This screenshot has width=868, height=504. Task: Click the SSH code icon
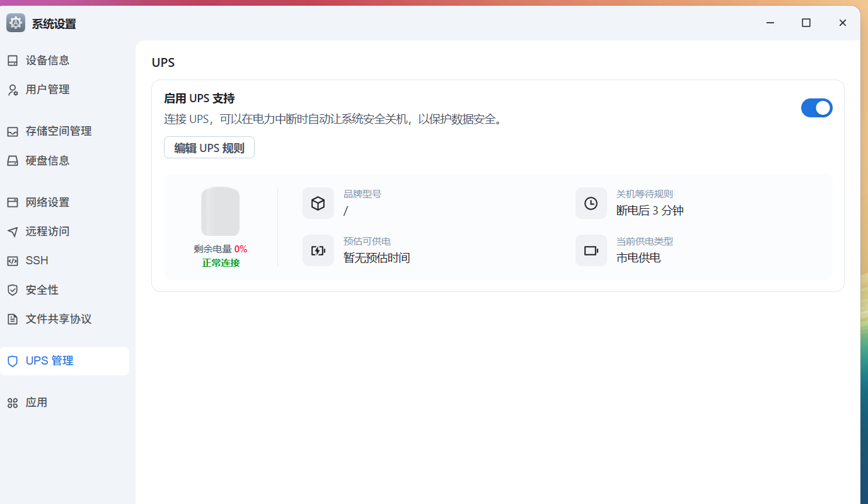13,261
